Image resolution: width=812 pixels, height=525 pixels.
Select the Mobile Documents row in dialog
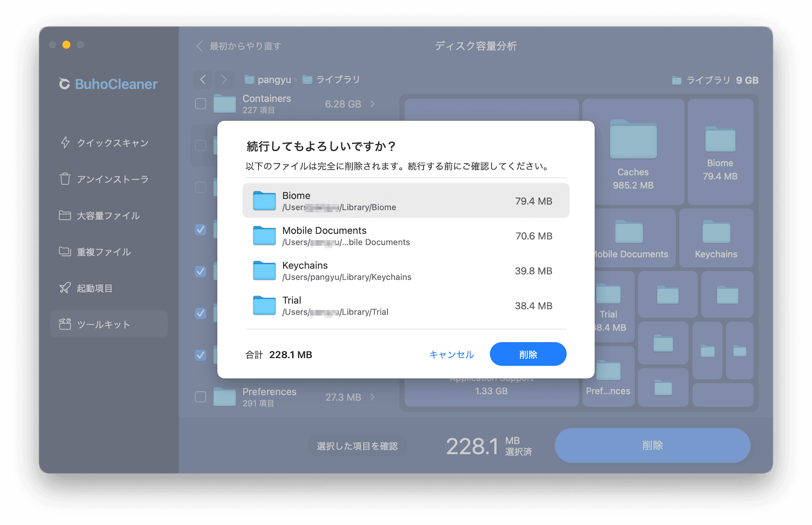(406, 236)
